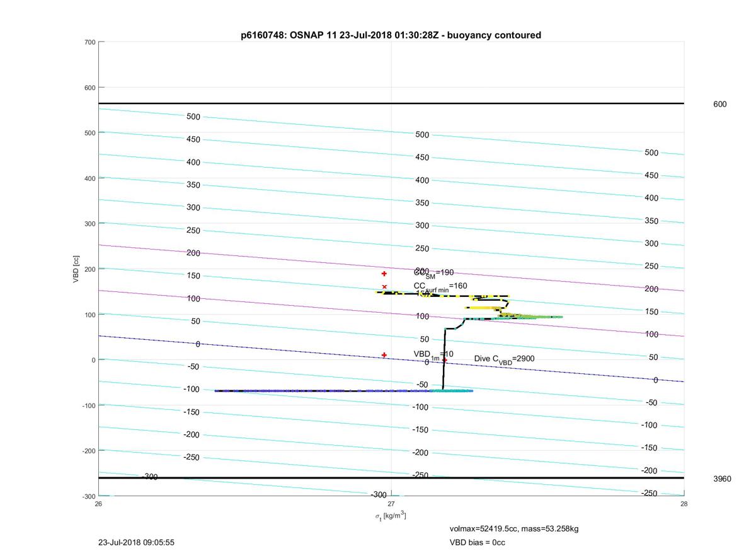Click the 'Dive C VBD=2900' annotation
The width and height of the screenshot is (756, 558).
(505, 359)
